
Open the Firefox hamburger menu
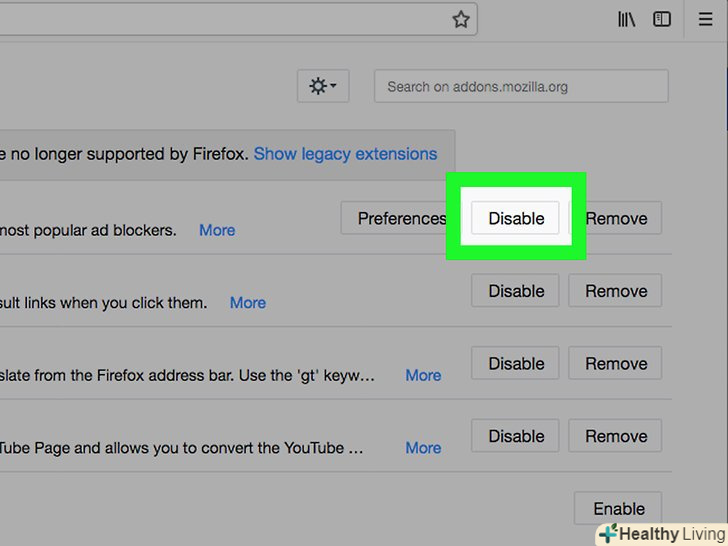coord(705,19)
